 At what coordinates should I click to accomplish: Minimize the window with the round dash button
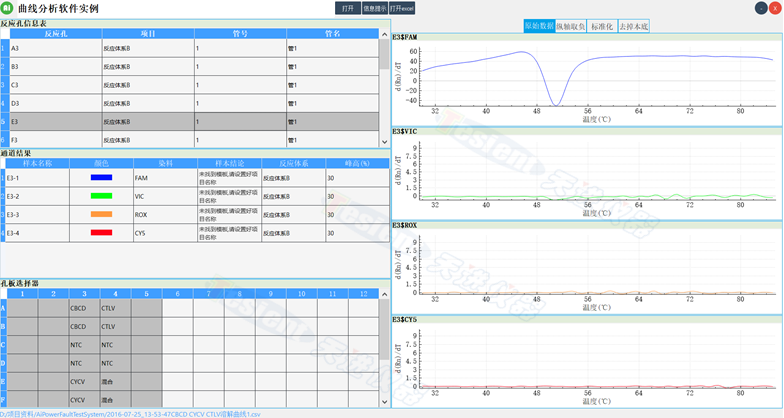pyautogui.click(x=760, y=8)
